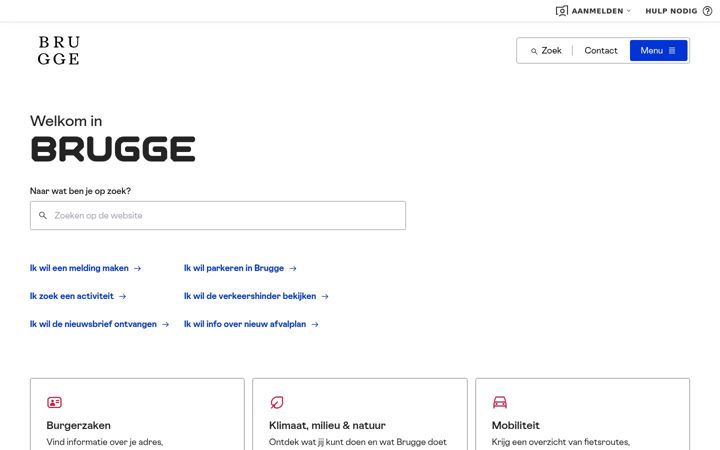Click arrow after 'Ik wil een melding maken'
The height and width of the screenshot is (450, 720).
(x=137, y=268)
